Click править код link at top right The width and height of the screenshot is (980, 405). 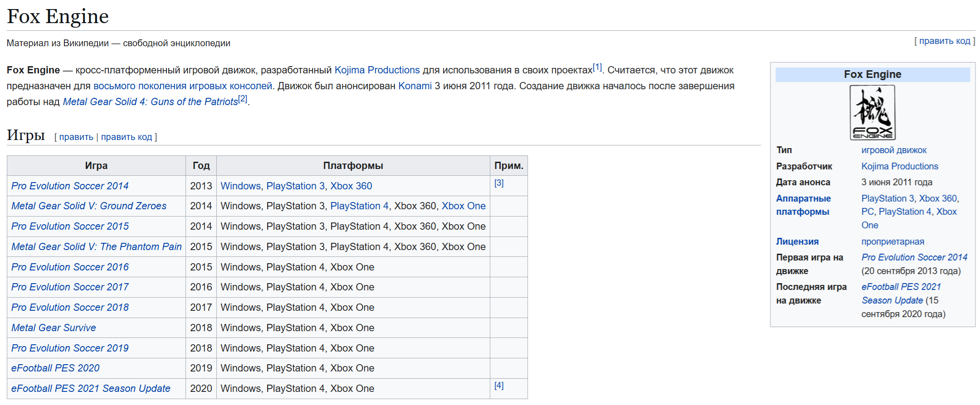pyautogui.click(x=945, y=41)
